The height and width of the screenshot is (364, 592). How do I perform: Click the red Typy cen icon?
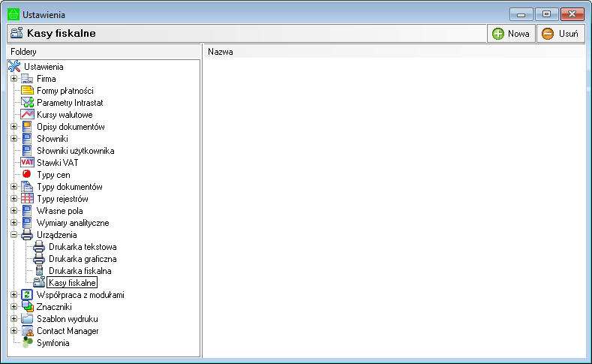[x=28, y=175]
